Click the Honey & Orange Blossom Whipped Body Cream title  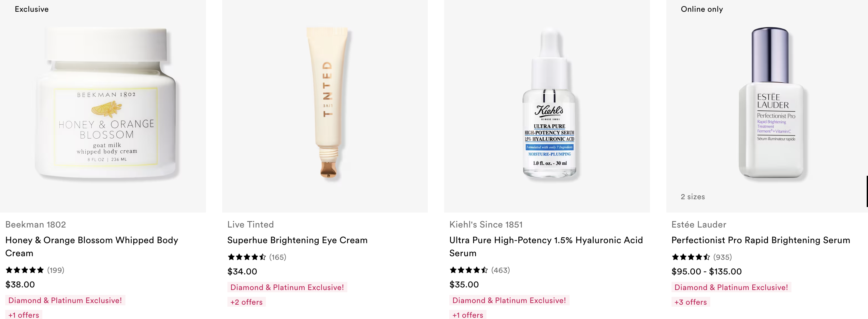[92, 247]
